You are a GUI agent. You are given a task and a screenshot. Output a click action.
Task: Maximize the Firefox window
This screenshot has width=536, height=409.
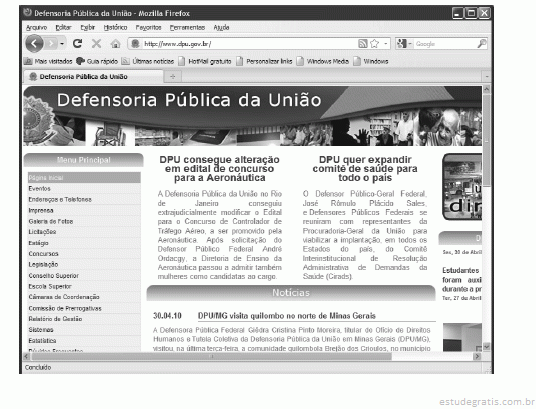point(471,13)
